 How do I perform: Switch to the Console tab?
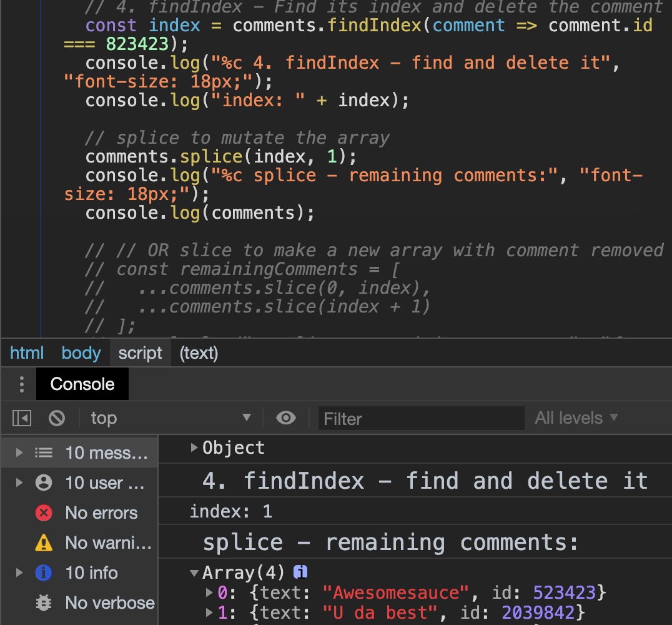pos(82,384)
